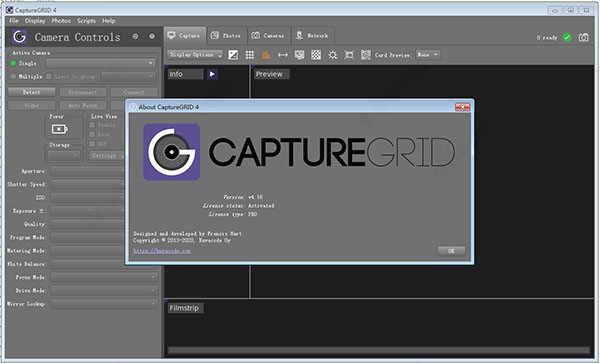Select the Multiple camera radio button

(x=13, y=76)
